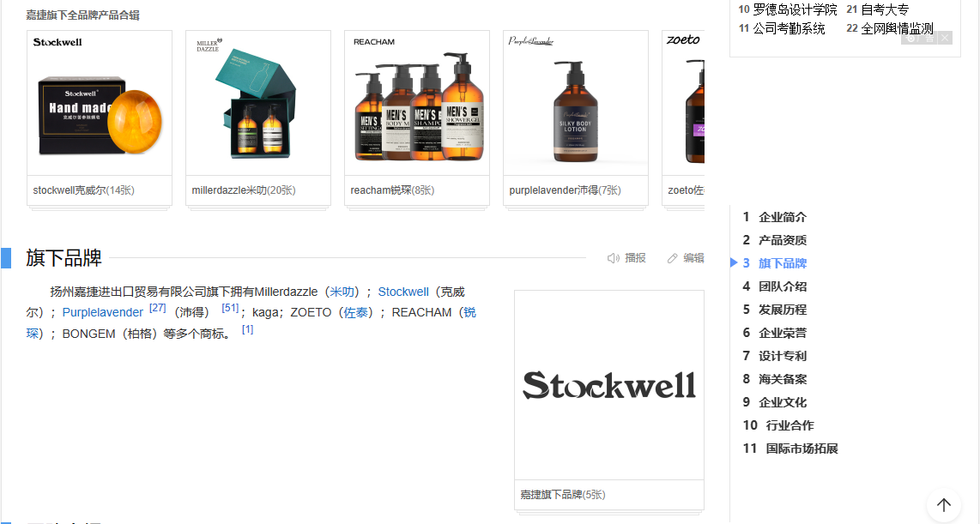Click the millerdazzle米叻(20张) caption
Image resolution: width=980 pixels, height=524 pixels.
click(x=244, y=190)
